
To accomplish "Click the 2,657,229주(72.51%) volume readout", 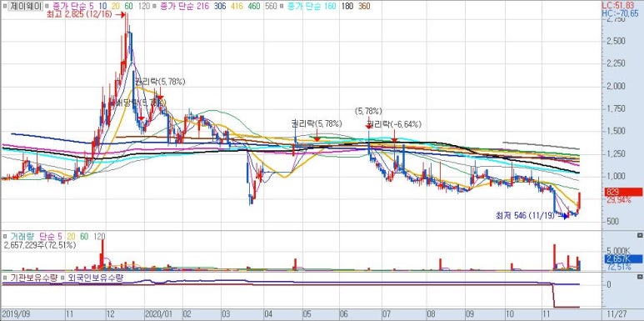I will (40, 244).
